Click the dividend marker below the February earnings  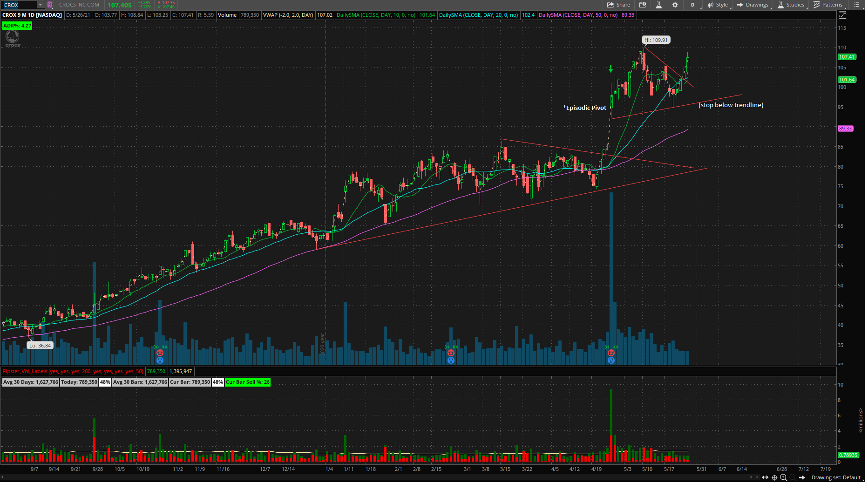451,361
